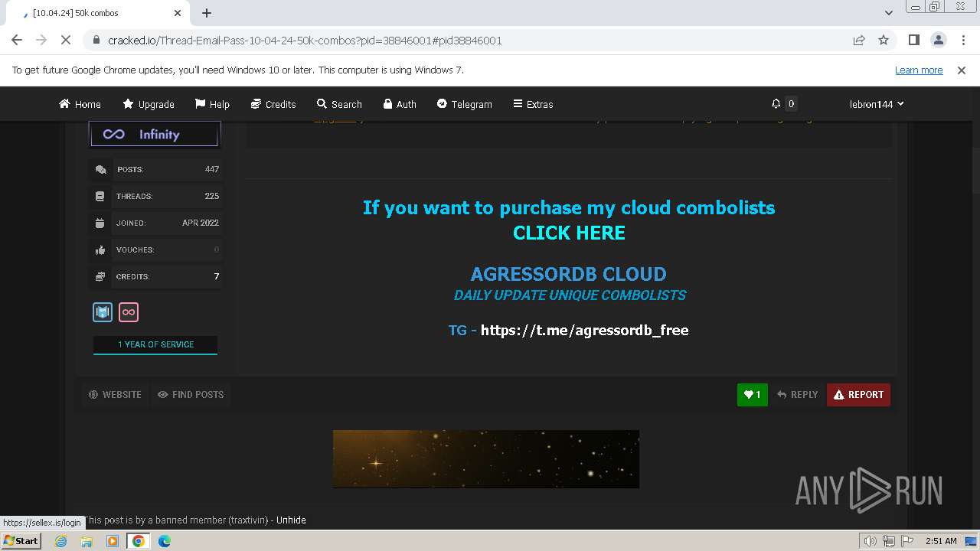The image size is (980, 551).
Task: Open the Action Center flag tray icon
Action: [x=906, y=541]
